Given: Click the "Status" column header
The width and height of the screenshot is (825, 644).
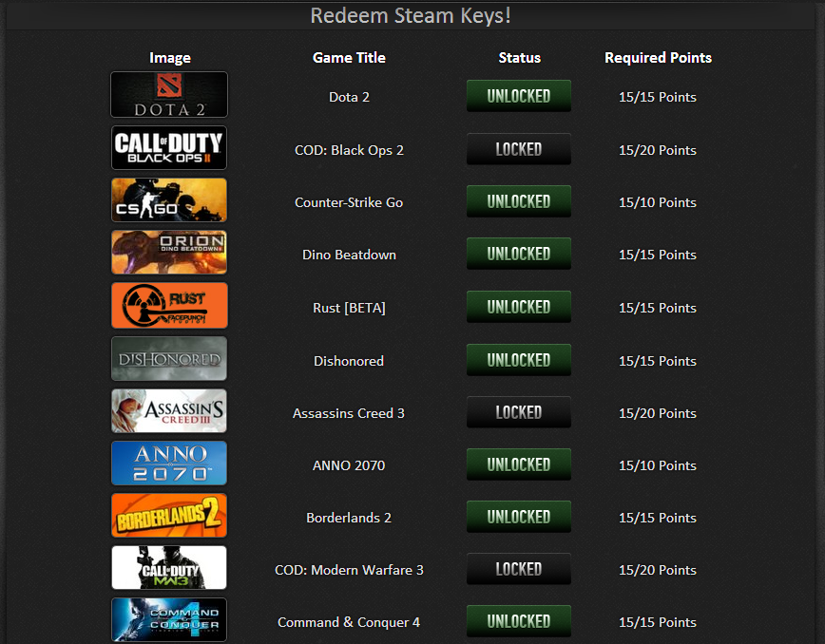Looking at the screenshot, I should [519, 58].
